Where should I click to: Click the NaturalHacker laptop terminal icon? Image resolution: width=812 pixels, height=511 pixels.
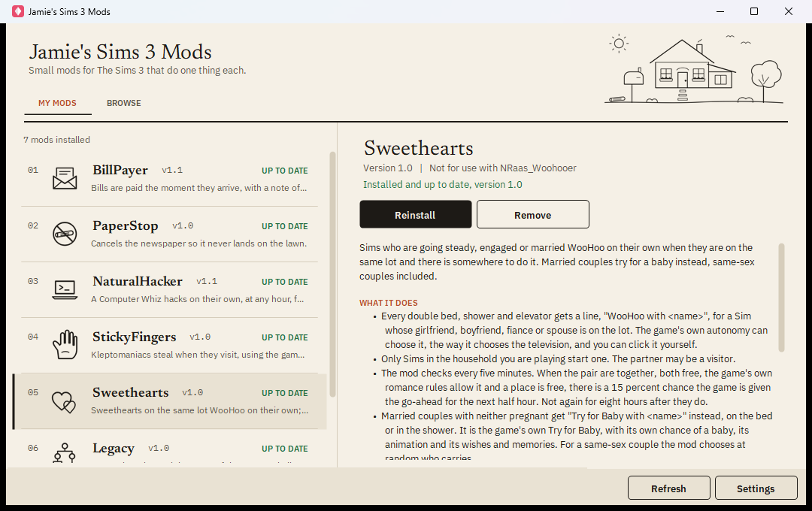65,289
